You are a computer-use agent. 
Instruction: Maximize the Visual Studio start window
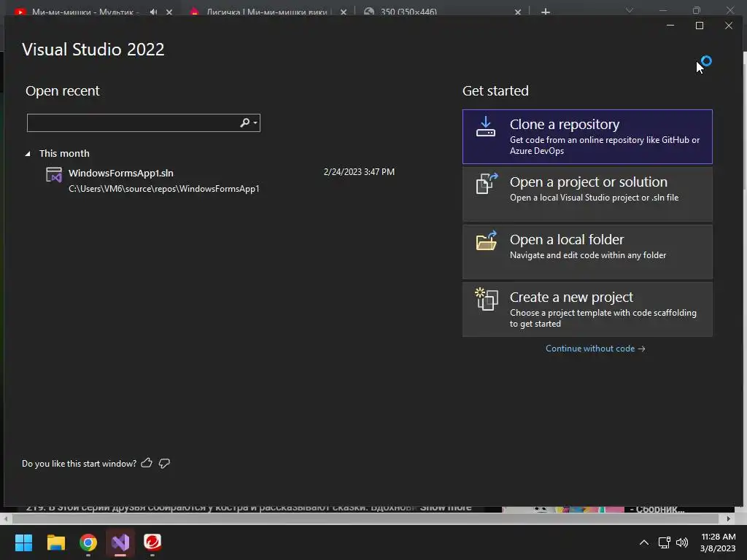(700, 26)
